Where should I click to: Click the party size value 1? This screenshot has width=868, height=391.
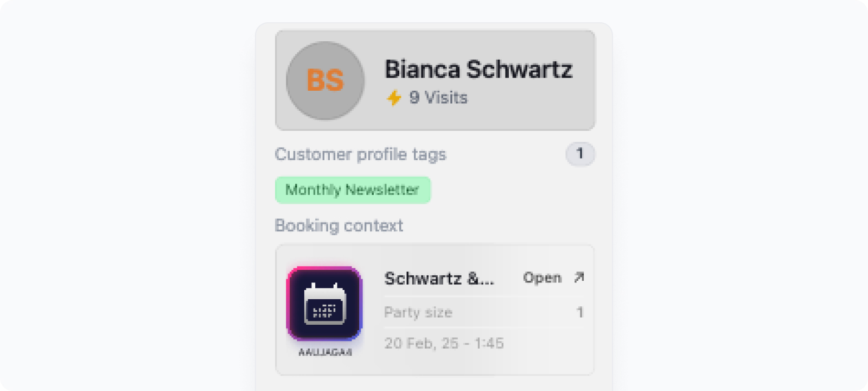[580, 312]
